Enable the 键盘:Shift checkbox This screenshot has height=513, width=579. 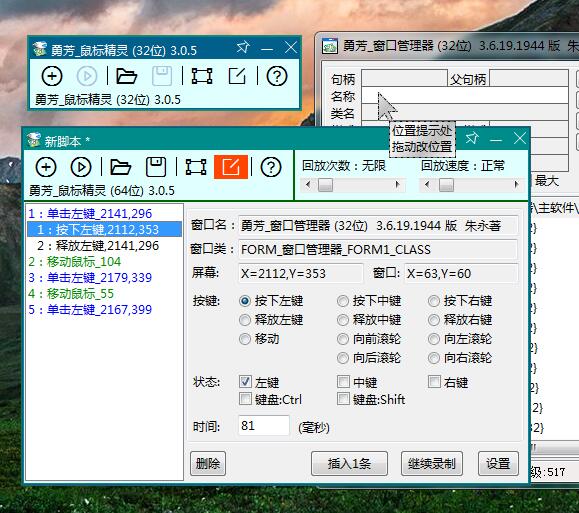(343, 399)
